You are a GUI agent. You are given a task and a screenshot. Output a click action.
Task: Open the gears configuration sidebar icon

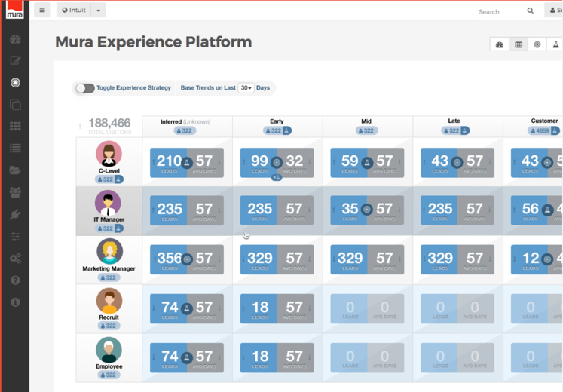tap(15, 258)
